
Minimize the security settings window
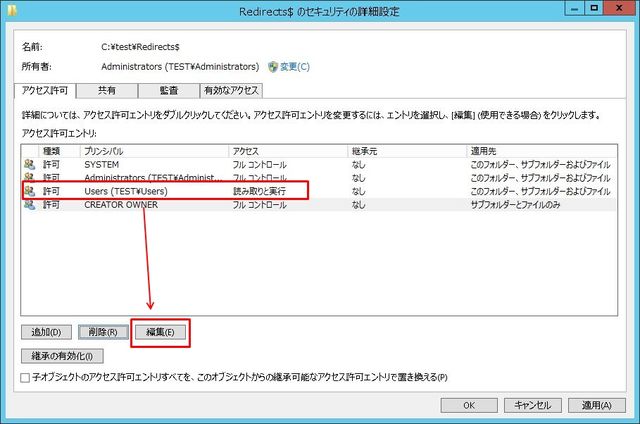tap(574, 9)
